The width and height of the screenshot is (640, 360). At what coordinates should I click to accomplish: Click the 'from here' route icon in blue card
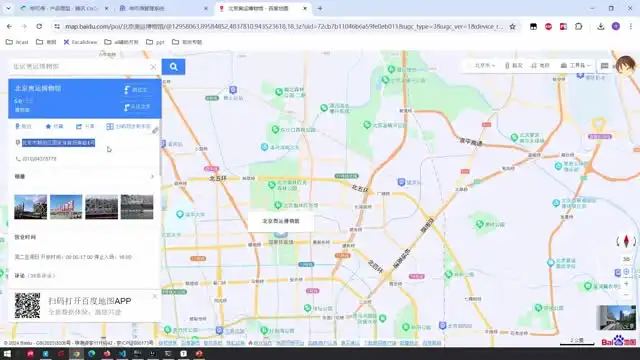click(x=127, y=107)
